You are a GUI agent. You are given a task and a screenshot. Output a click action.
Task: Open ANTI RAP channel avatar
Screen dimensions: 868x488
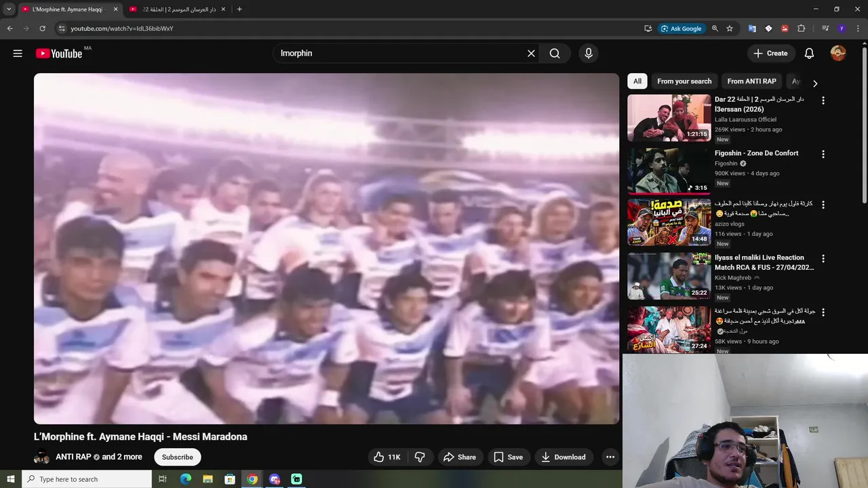pos(42,457)
